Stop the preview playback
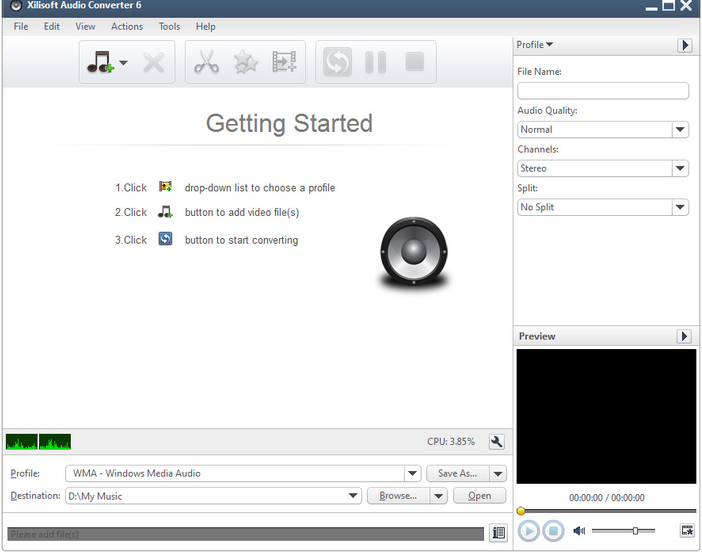 coord(553,531)
